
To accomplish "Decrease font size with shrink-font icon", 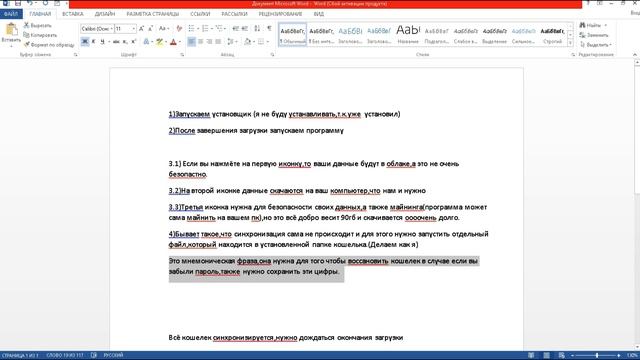I will click(x=150, y=29).
